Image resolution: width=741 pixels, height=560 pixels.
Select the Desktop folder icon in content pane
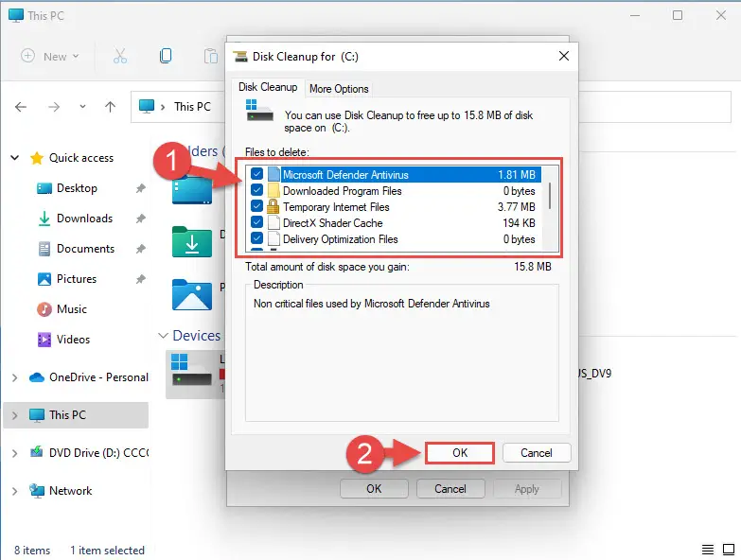point(192,190)
